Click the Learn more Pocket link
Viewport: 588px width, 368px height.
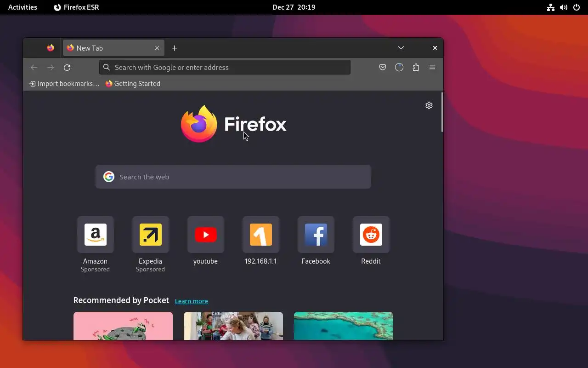[192, 301]
